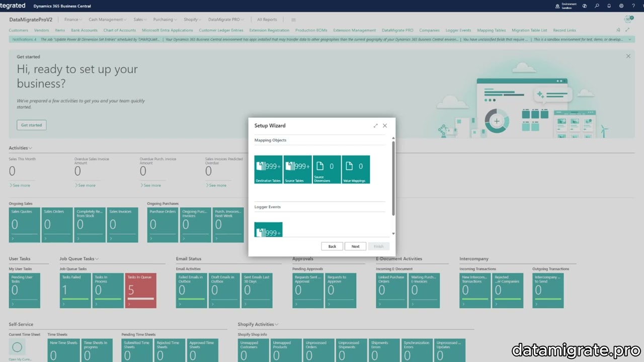Open the Items link

pos(60,30)
